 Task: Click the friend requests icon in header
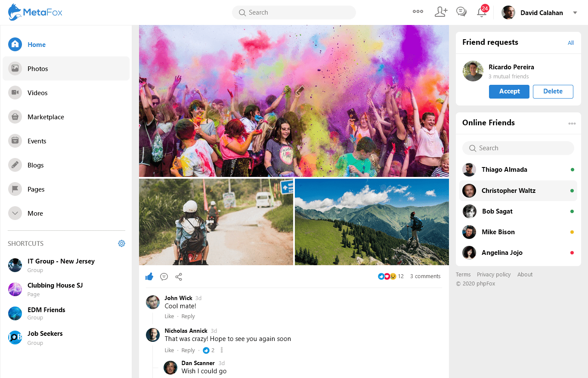tap(441, 12)
